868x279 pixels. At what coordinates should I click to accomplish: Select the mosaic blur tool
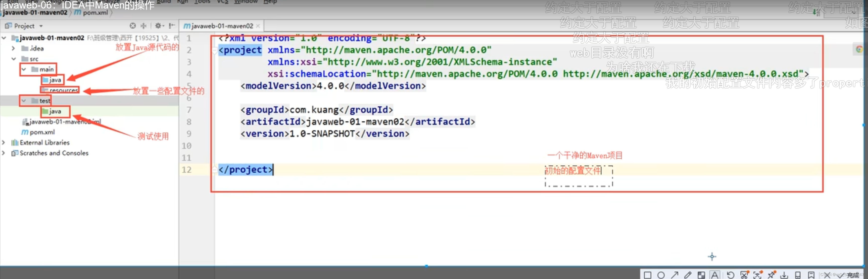coord(701,275)
